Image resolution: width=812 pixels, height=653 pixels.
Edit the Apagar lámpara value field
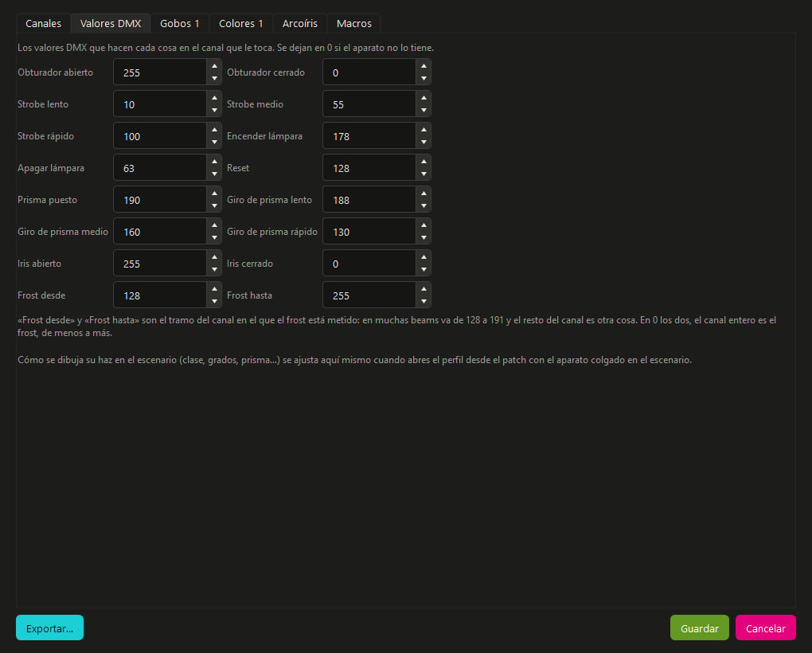point(161,168)
